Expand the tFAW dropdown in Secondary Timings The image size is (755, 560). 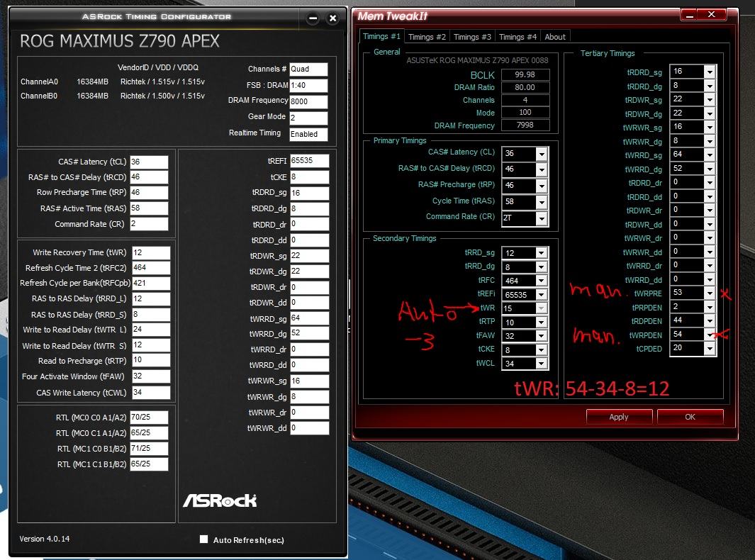point(541,336)
